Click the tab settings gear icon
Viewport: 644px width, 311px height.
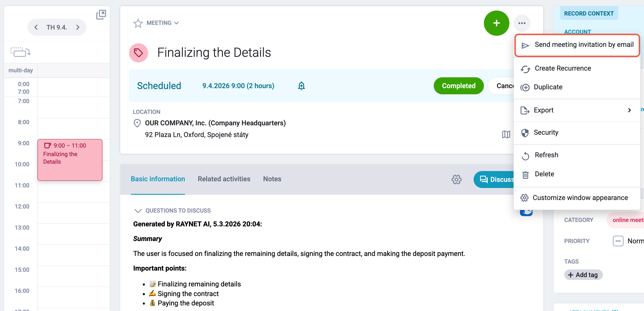[x=457, y=179]
